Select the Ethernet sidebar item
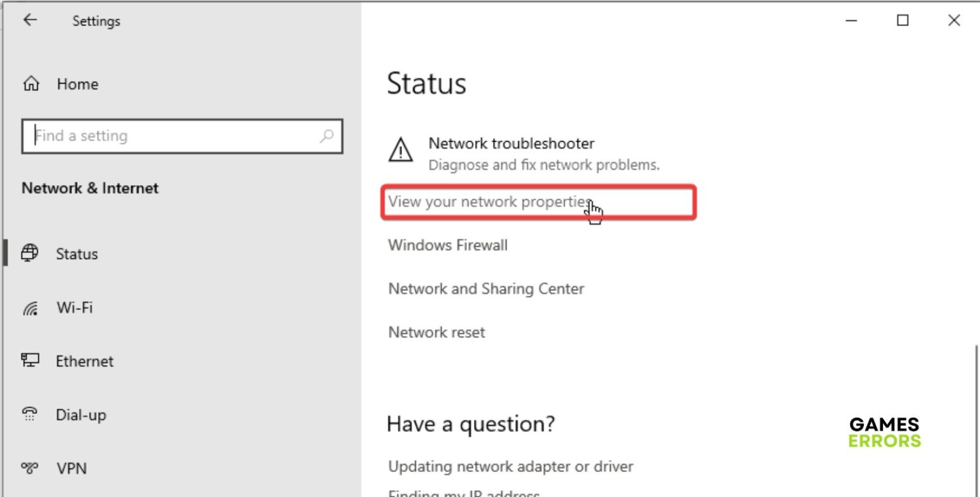The height and width of the screenshot is (497, 980). coord(84,361)
